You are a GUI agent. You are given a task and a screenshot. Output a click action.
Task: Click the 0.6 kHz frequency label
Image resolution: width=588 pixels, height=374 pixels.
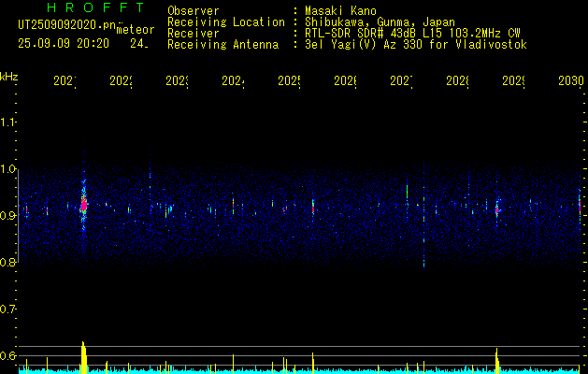(7, 355)
